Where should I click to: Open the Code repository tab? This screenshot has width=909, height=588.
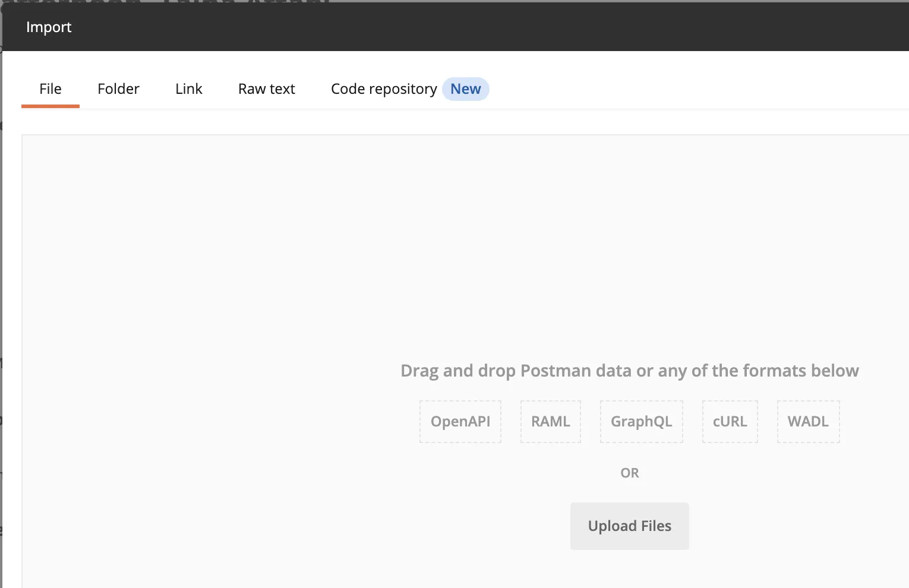click(x=384, y=89)
